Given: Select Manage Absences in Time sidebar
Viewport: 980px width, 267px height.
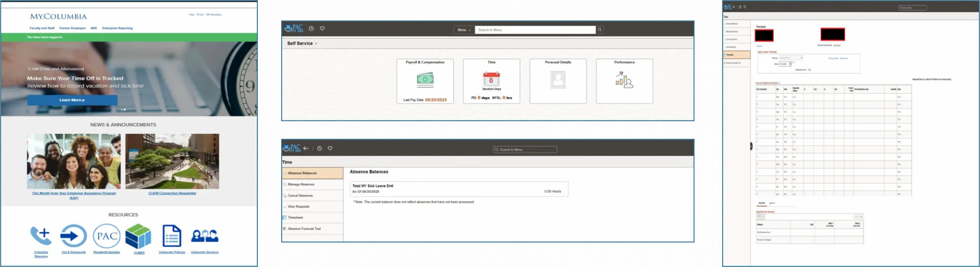Looking at the screenshot, I should [312, 184].
